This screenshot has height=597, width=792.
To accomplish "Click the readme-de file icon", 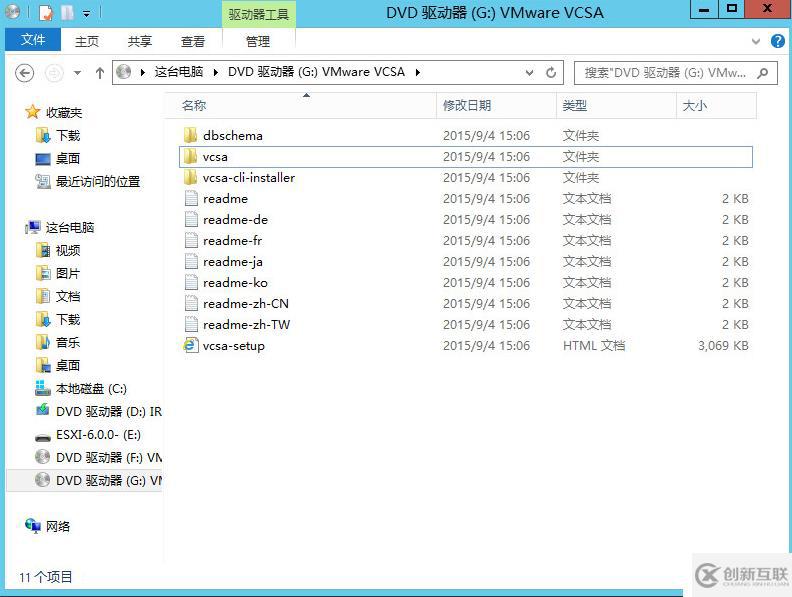I will point(191,220).
